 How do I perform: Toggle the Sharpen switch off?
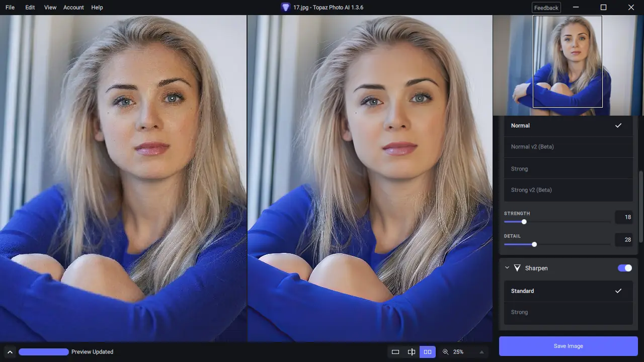625,268
